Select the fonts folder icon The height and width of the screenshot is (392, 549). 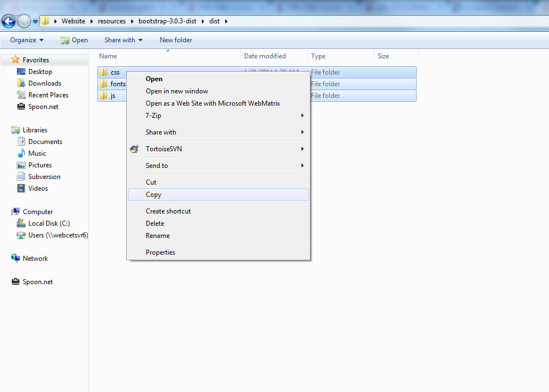(103, 83)
